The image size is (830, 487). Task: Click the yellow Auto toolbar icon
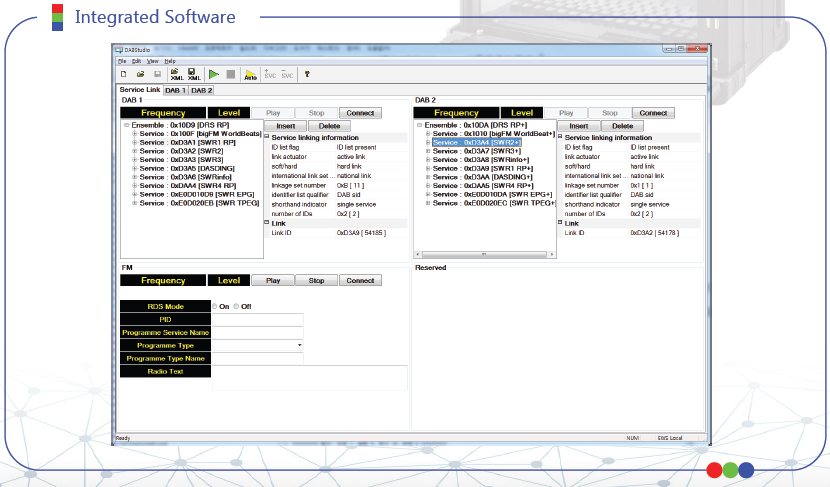coord(250,74)
